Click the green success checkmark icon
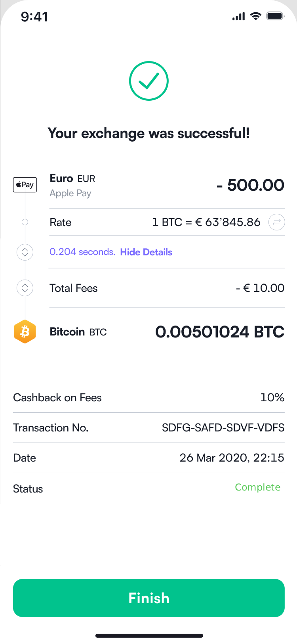This screenshot has width=297, height=644. [149, 81]
